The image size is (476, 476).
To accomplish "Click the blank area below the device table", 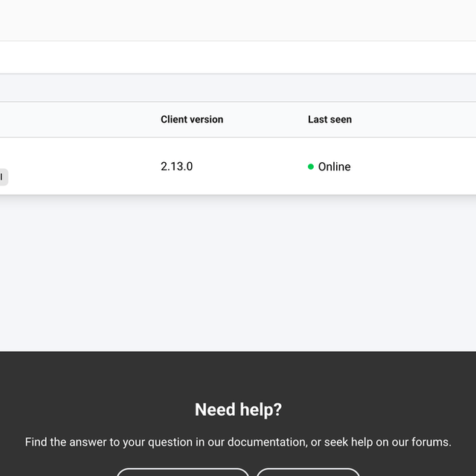I will pos(238,273).
